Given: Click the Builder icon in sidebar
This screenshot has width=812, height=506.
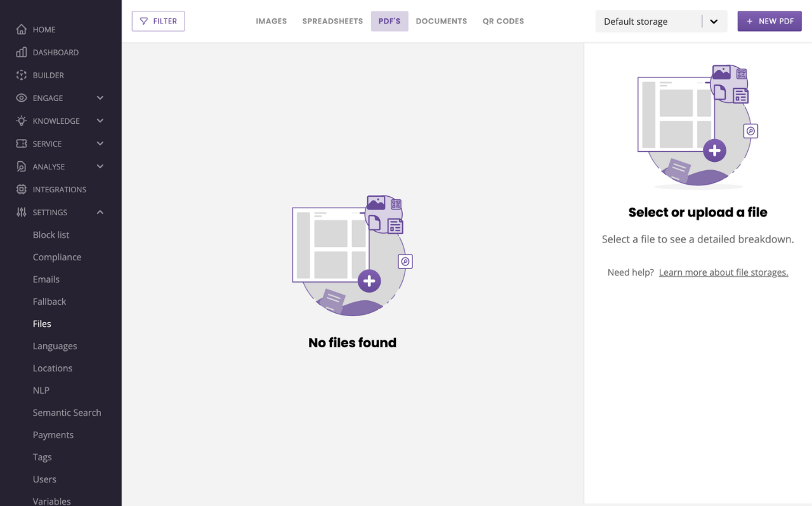Looking at the screenshot, I should coord(22,75).
